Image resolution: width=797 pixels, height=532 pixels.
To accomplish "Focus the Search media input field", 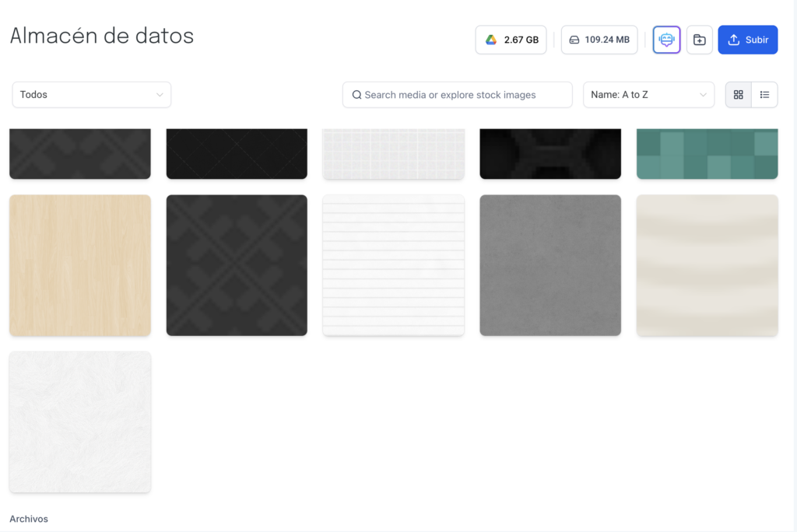I will point(458,95).
